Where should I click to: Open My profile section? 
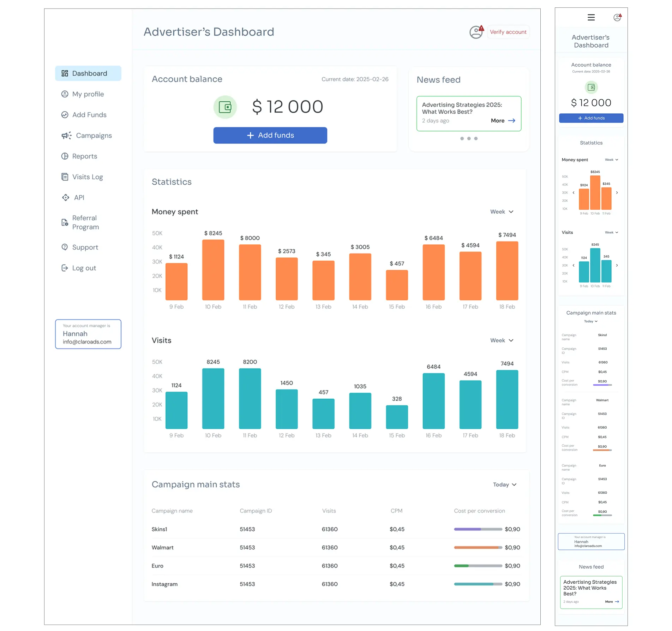coord(88,94)
